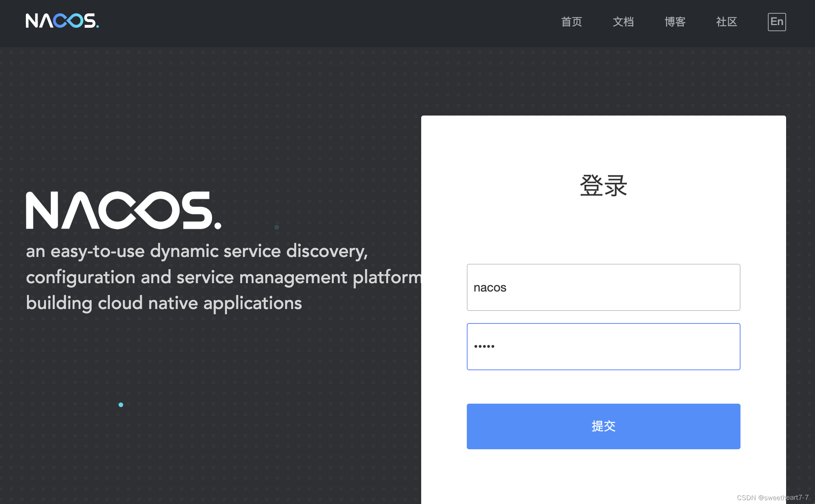Viewport: 815px width, 504px height.
Task: Submit login with the 提交 button
Action: click(x=603, y=426)
